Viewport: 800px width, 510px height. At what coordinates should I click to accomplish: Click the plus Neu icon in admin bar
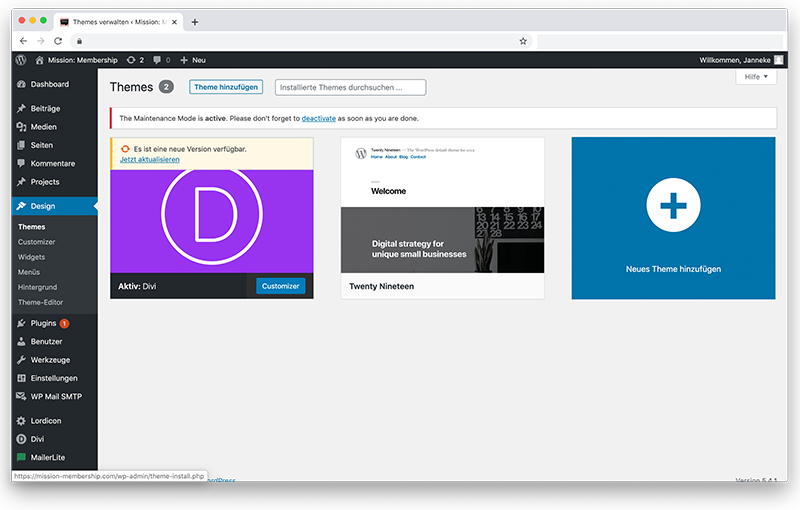(x=184, y=60)
